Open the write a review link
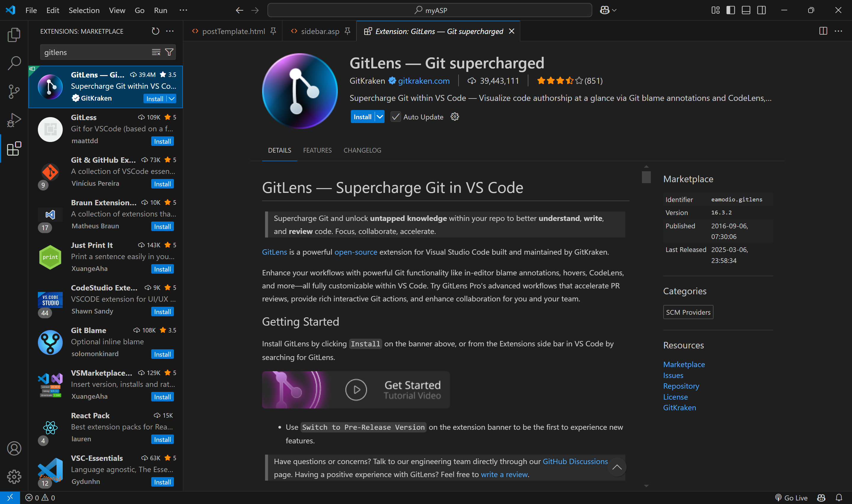852x504 pixels. click(x=504, y=474)
